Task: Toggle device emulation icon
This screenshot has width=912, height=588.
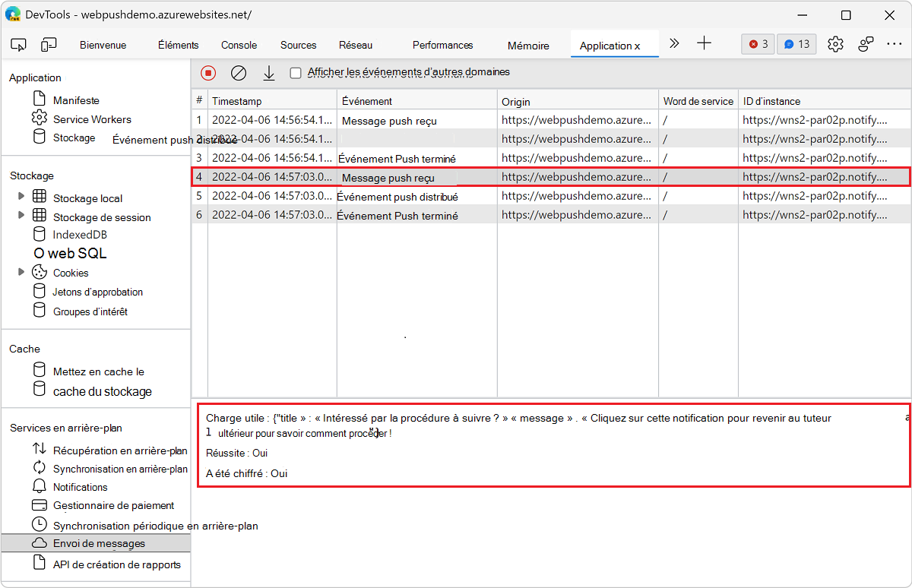Action: pos(49,45)
